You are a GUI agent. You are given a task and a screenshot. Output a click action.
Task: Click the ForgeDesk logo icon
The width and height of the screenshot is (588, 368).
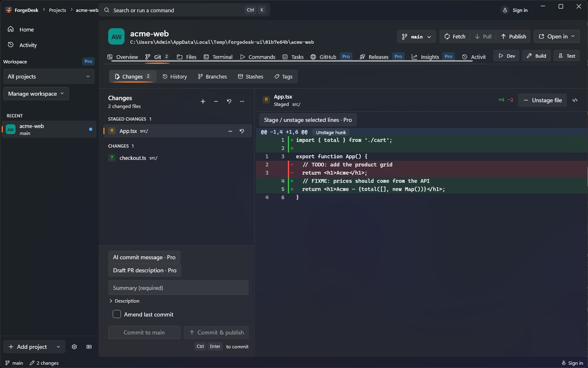pyautogui.click(x=9, y=10)
